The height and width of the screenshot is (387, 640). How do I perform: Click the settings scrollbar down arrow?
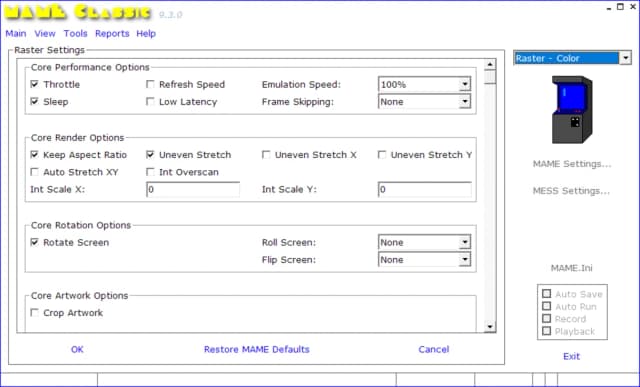(x=490, y=326)
